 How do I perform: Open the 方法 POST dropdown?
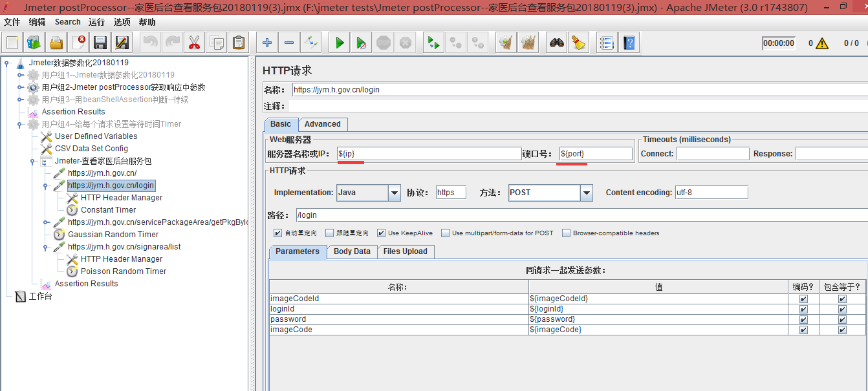click(587, 193)
